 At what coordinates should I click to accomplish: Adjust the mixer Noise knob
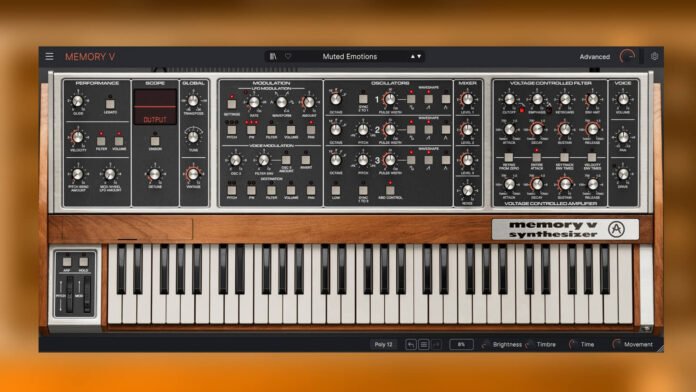point(467,190)
